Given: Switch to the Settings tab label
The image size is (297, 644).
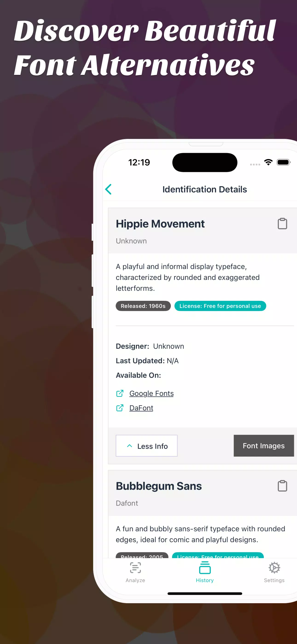Looking at the screenshot, I should [x=274, y=580].
